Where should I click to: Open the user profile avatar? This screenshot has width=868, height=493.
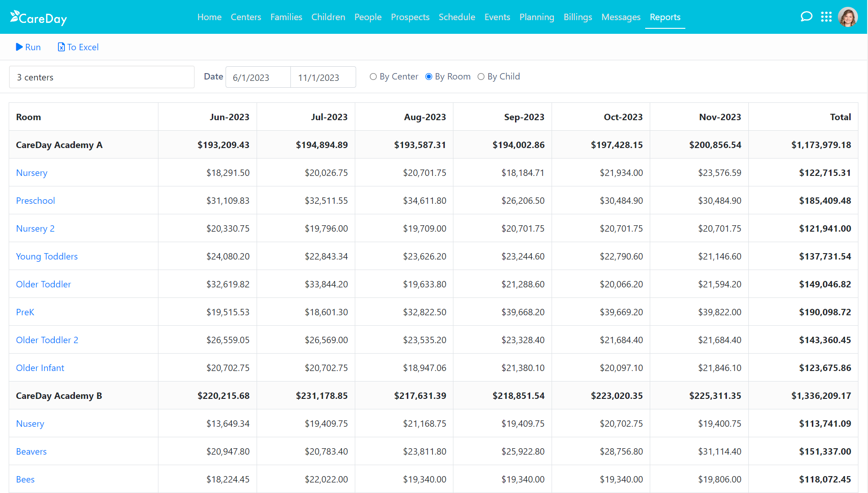pos(848,16)
